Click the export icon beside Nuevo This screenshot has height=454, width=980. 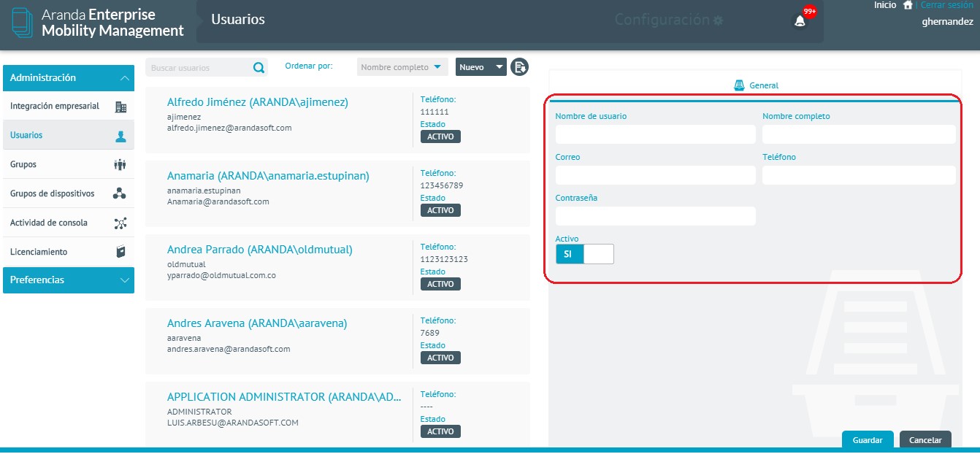coord(519,67)
